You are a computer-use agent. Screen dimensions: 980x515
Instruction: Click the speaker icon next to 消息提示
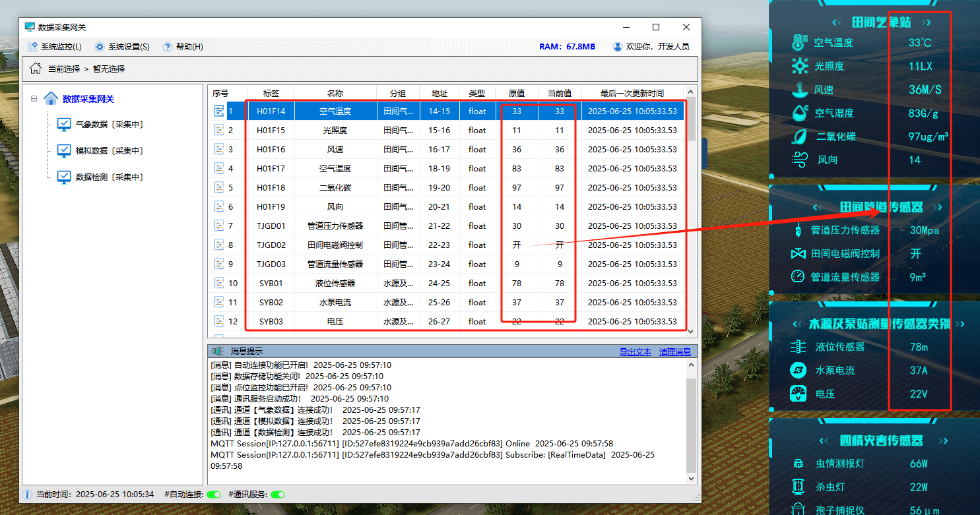218,351
